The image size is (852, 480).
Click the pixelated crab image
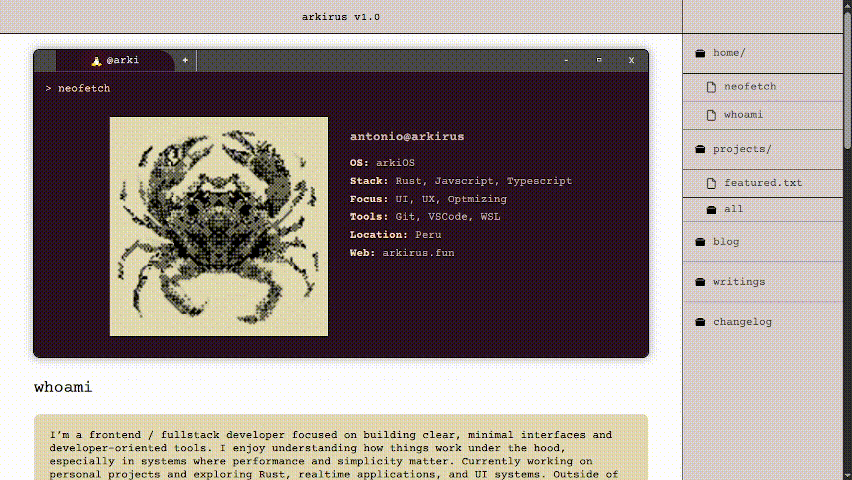point(219,227)
